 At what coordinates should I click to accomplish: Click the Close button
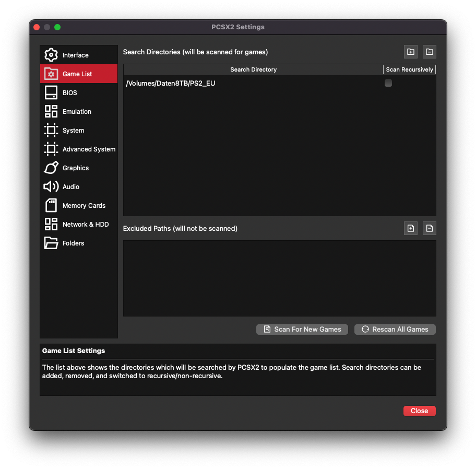(419, 411)
